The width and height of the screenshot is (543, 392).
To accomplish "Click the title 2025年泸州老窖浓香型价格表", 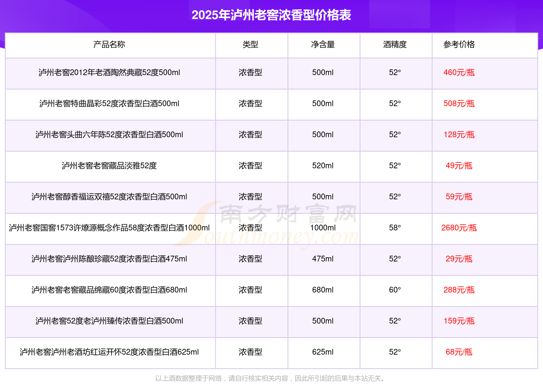I will pyautogui.click(x=271, y=15).
